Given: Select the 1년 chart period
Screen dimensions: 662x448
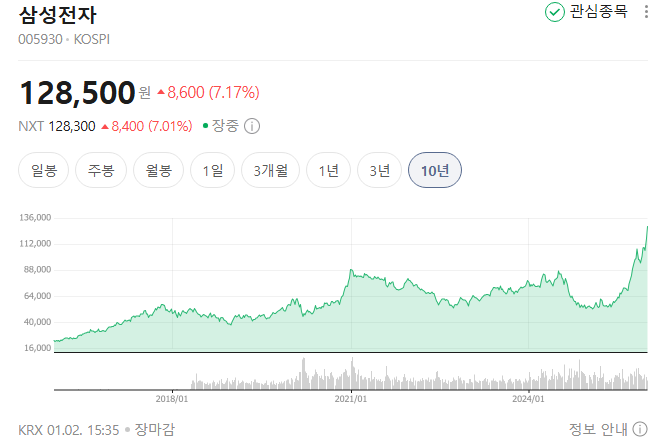Looking at the screenshot, I should pos(328,170).
